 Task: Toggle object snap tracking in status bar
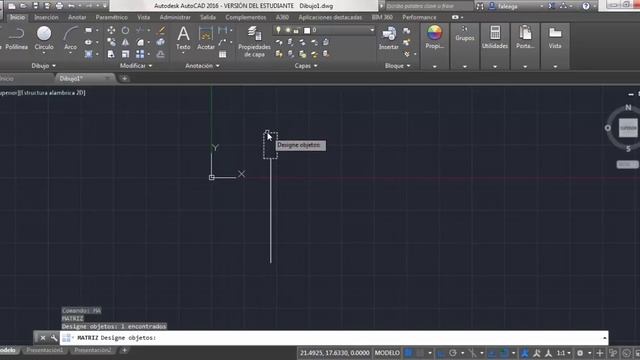click(x=492, y=353)
